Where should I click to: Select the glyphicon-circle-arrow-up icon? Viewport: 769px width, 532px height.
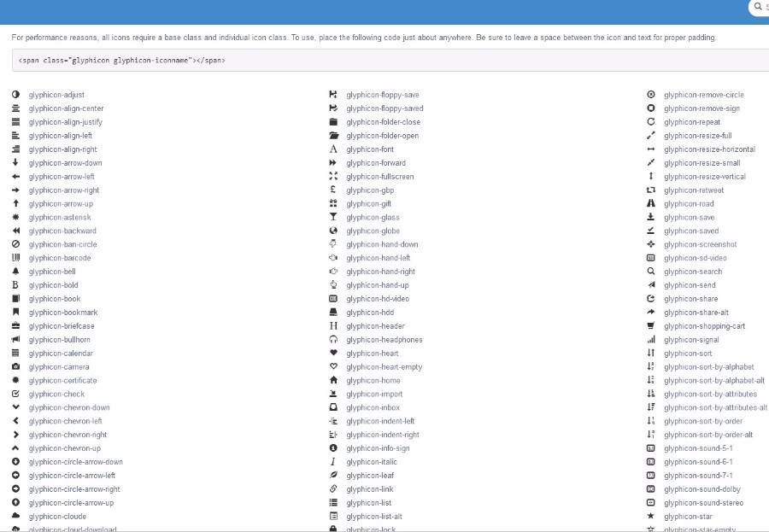tap(15, 502)
